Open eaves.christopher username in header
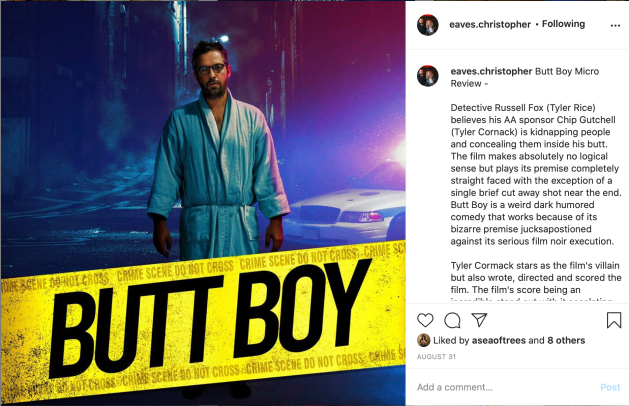The width and height of the screenshot is (629, 406). [x=490, y=24]
